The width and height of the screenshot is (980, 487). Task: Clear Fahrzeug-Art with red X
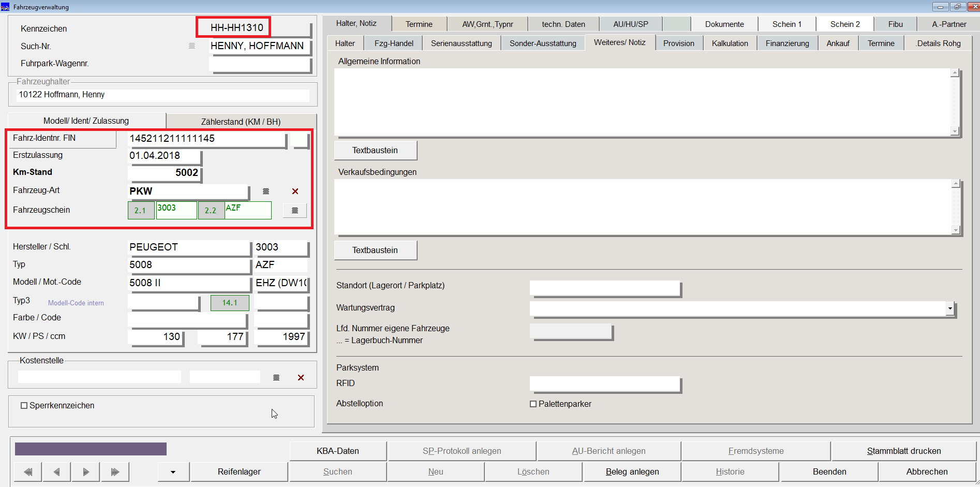point(295,191)
